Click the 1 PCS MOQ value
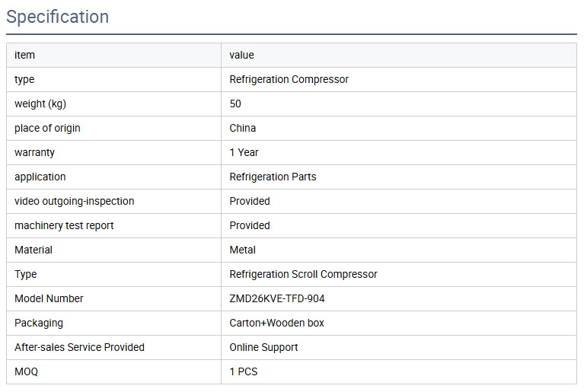This screenshot has width=584, height=392. pyautogui.click(x=244, y=371)
